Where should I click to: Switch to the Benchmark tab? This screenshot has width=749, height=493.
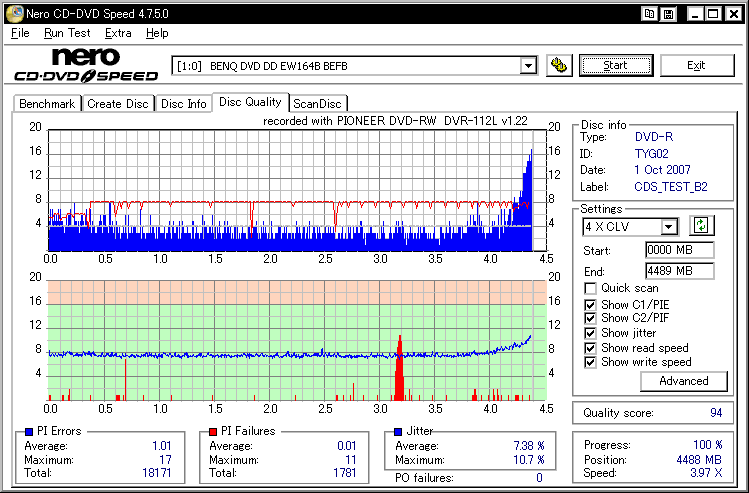point(47,104)
